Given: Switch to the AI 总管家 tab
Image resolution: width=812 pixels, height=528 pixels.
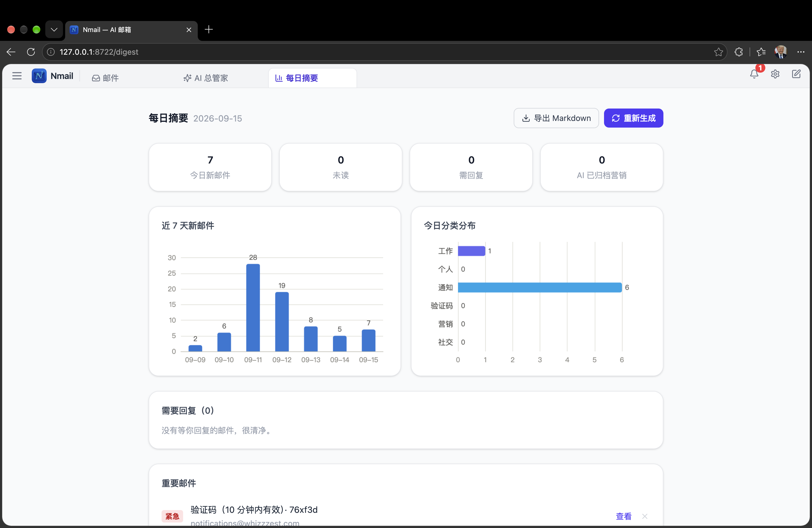Looking at the screenshot, I should tap(206, 78).
